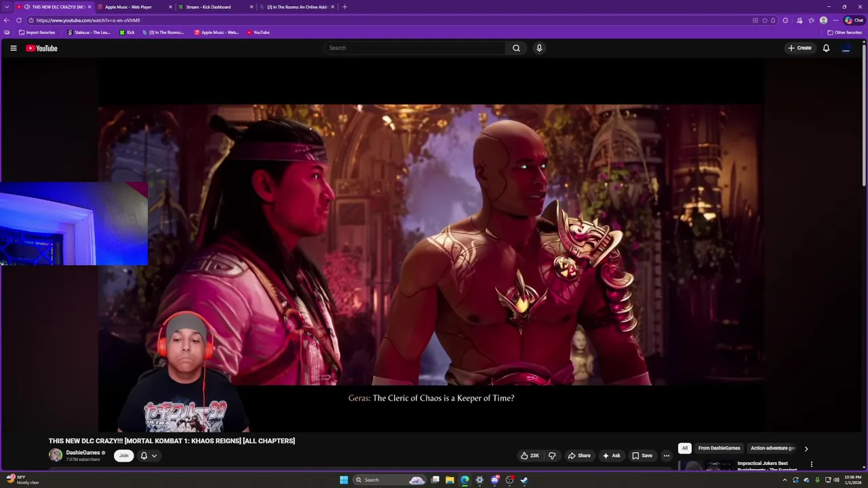Open the Settings gear taskbar app
868x488 pixels.
point(479,480)
